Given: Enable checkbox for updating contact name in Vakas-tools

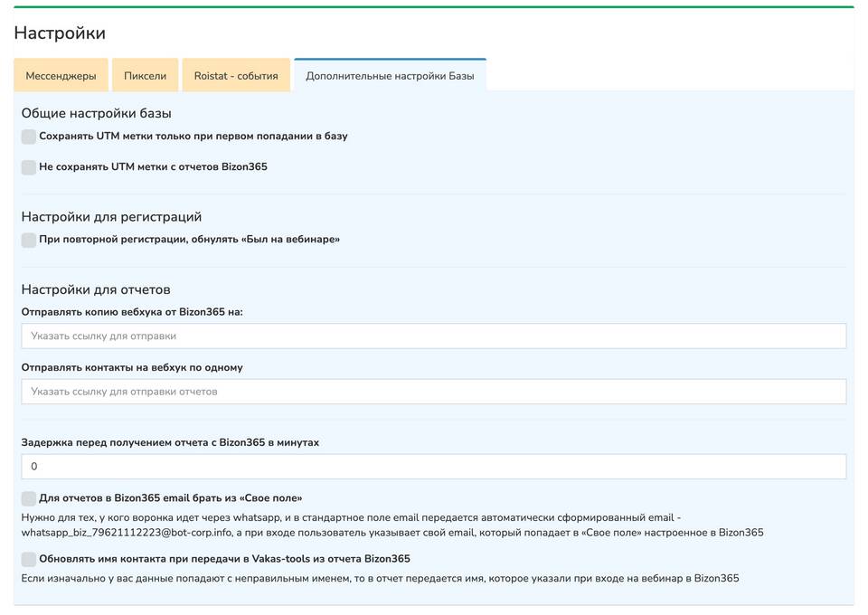Looking at the screenshot, I should point(29,559).
